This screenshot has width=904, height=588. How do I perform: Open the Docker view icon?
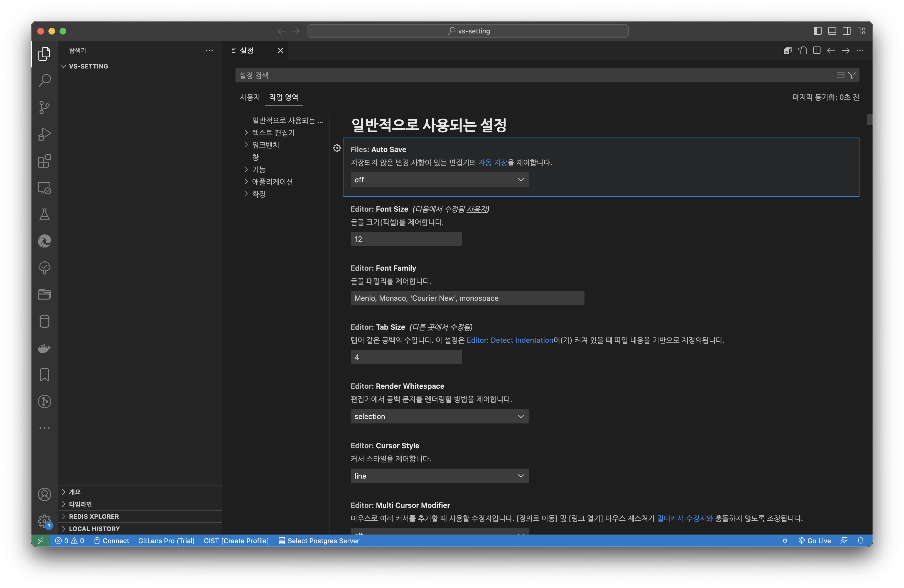point(45,348)
